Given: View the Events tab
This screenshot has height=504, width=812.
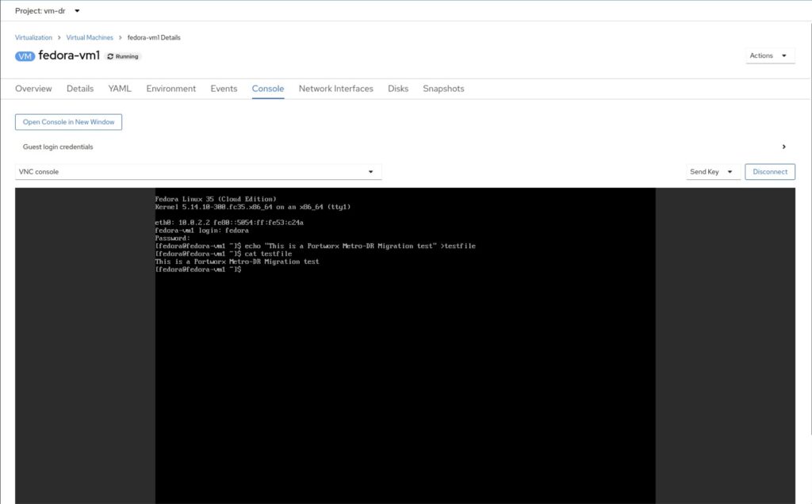Looking at the screenshot, I should click(224, 89).
